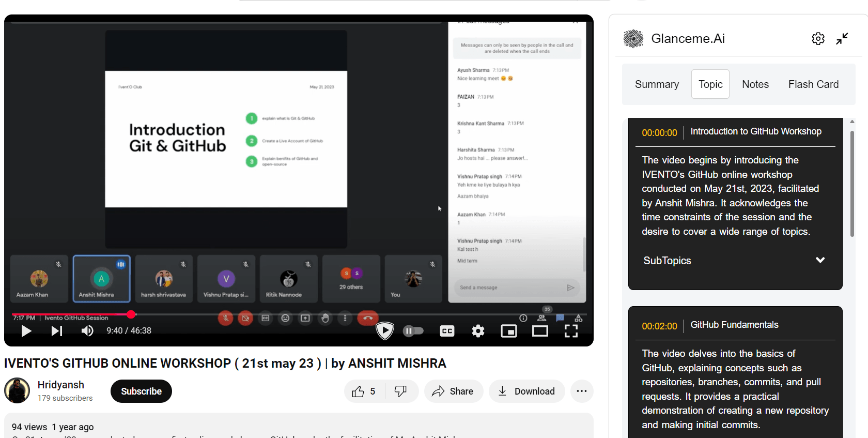Open Glanceme.Ai settings gear
The width and height of the screenshot is (868, 438).
[818, 39]
